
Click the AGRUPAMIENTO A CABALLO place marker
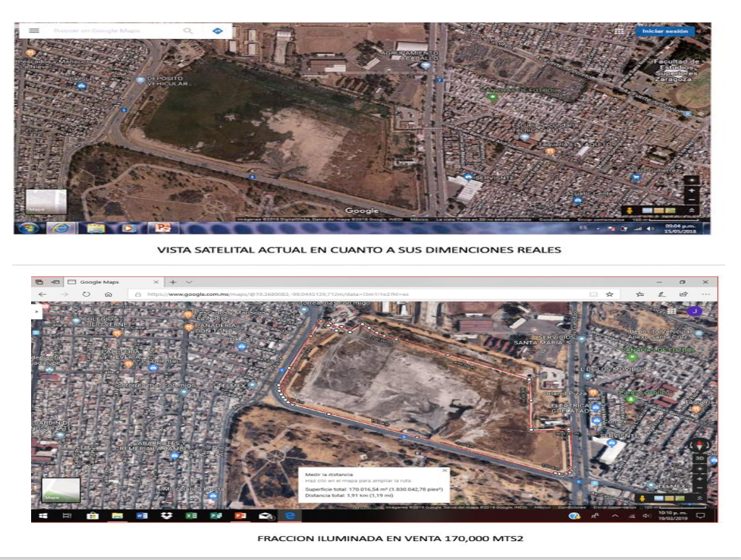tap(425, 66)
